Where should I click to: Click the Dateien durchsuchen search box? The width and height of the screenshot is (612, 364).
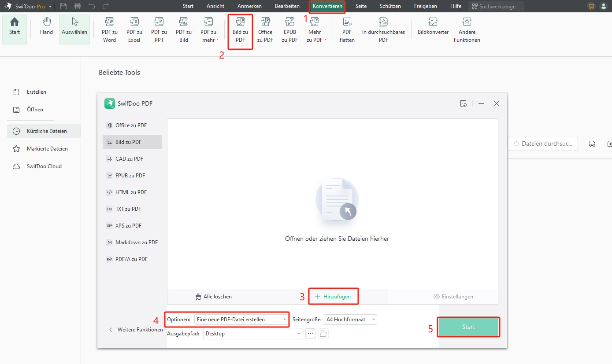point(543,143)
